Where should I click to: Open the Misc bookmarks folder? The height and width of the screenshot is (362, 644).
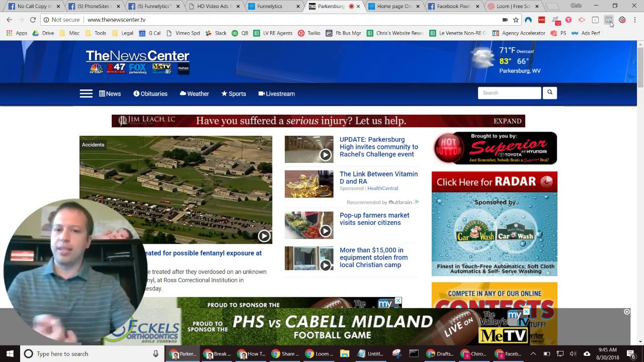pos(69,33)
